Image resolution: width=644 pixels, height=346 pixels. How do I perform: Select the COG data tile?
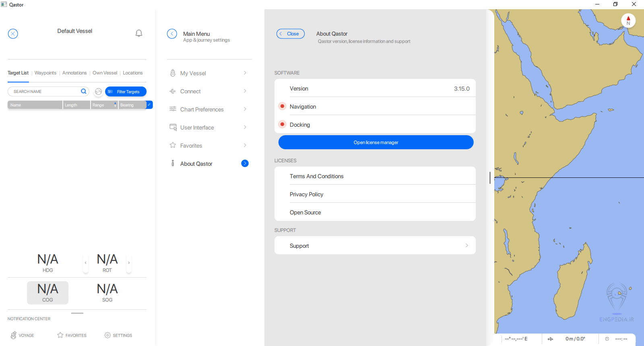47,292
